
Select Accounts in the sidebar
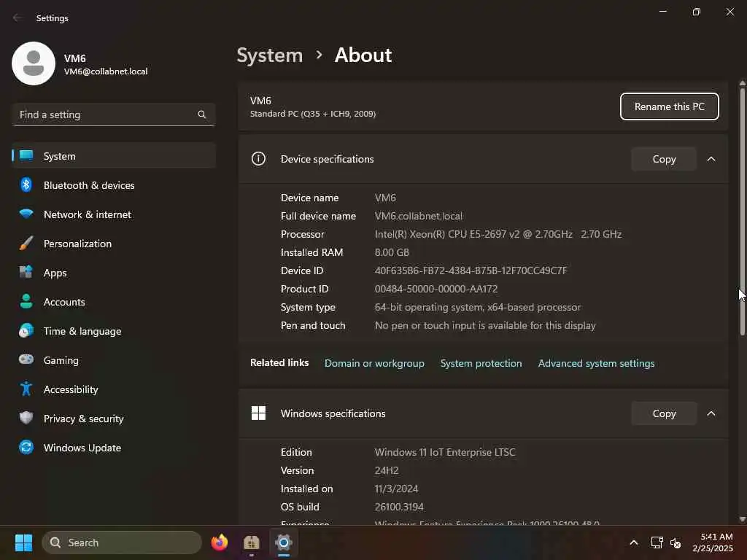click(x=114, y=302)
